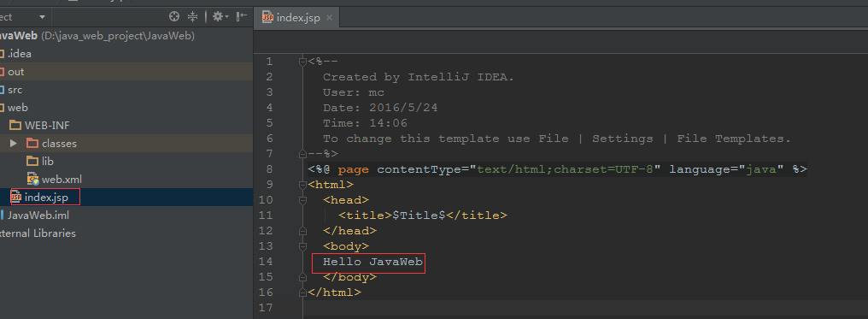Click the closing </html> tag

(x=335, y=292)
